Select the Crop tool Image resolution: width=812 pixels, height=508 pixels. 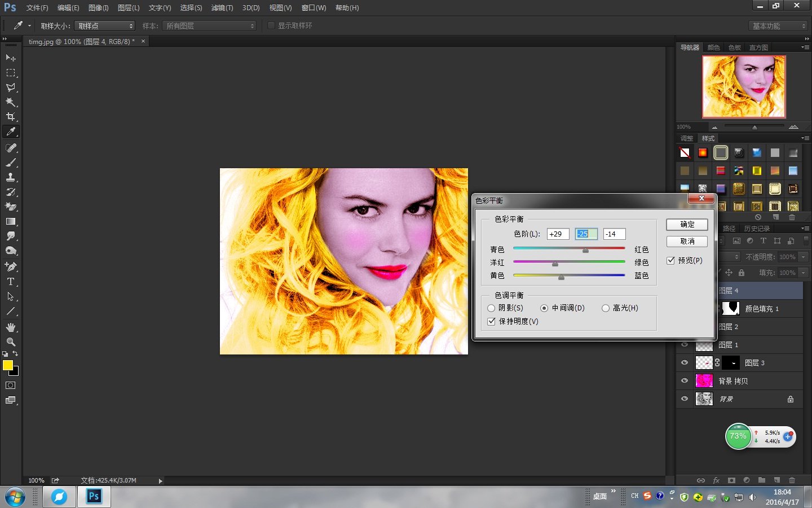point(11,117)
